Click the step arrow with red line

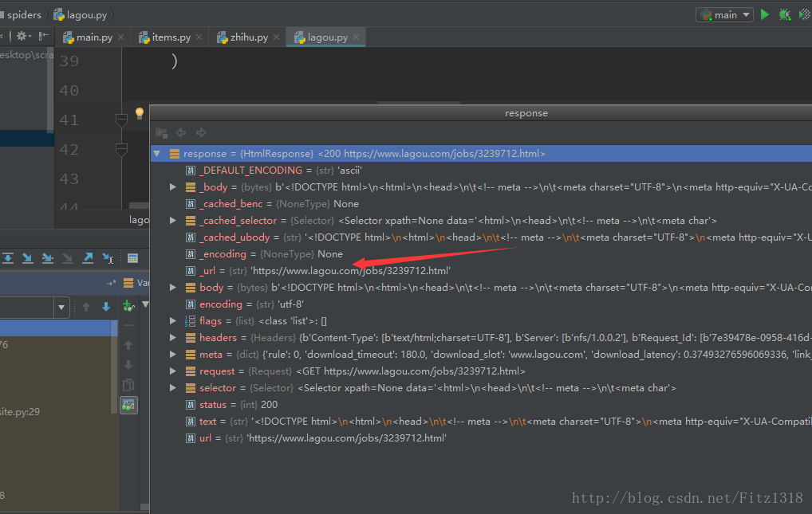tap(48, 257)
